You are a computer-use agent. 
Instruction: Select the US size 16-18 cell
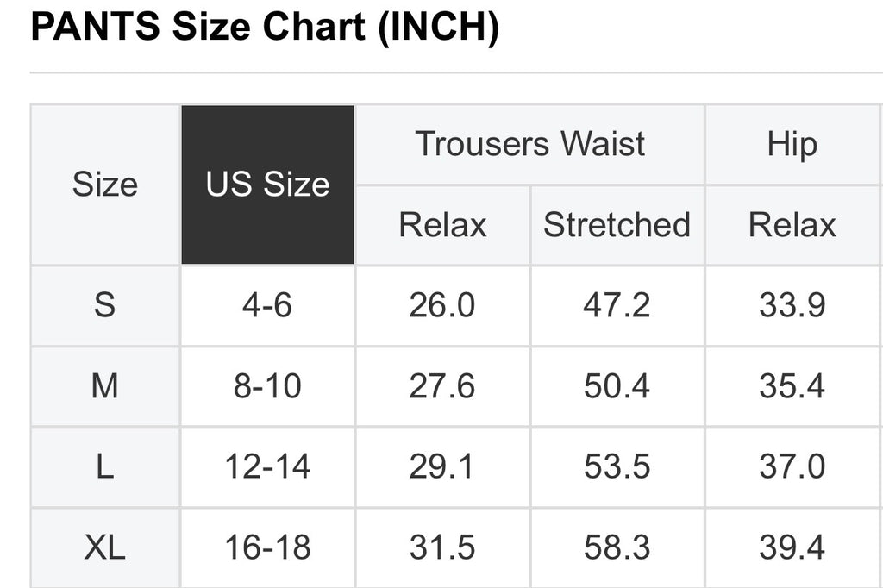(x=267, y=547)
